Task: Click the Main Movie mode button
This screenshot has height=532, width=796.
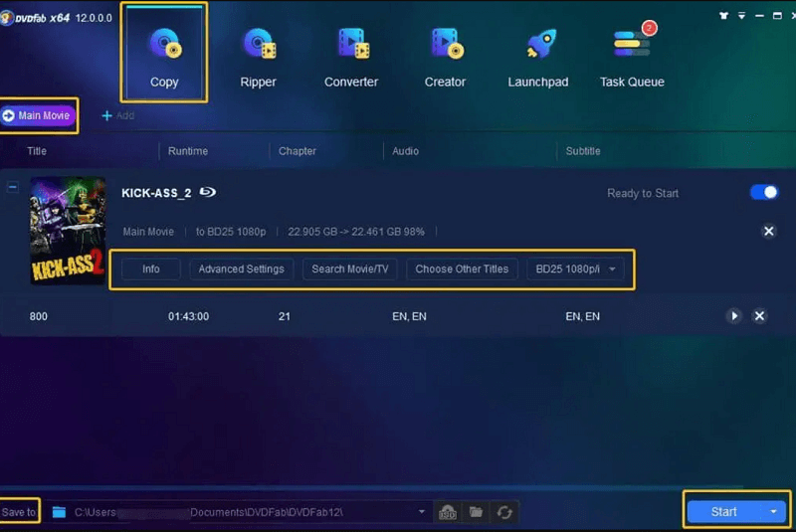Action: (x=38, y=115)
